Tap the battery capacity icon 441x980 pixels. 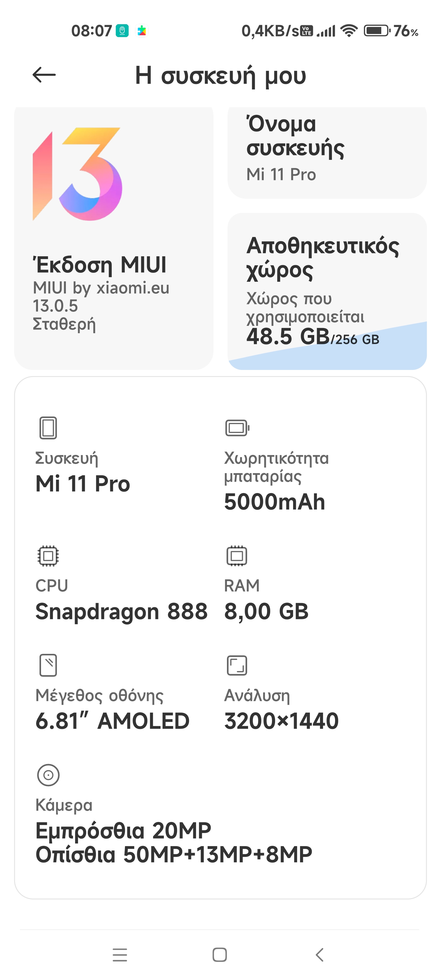(x=237, y=428)
